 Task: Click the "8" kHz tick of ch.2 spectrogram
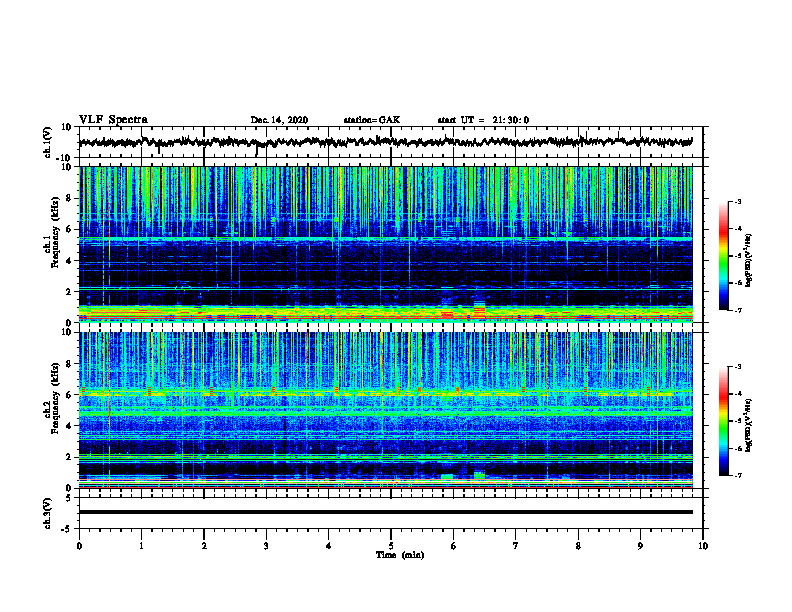70,364
